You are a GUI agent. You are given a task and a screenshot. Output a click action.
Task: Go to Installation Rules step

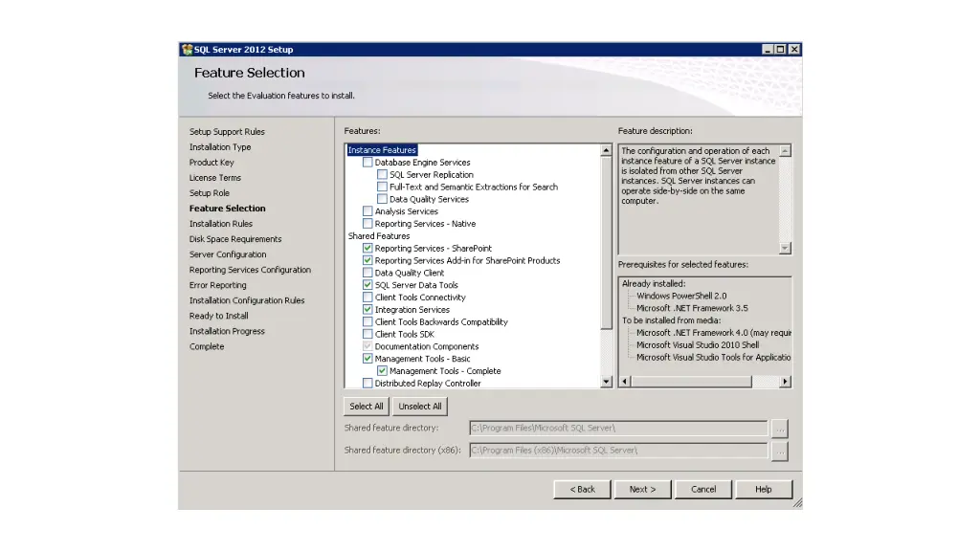coord(221,224)
